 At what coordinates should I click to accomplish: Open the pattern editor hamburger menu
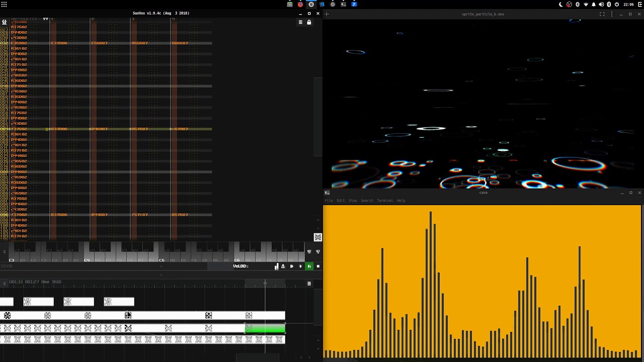(300, 22)
